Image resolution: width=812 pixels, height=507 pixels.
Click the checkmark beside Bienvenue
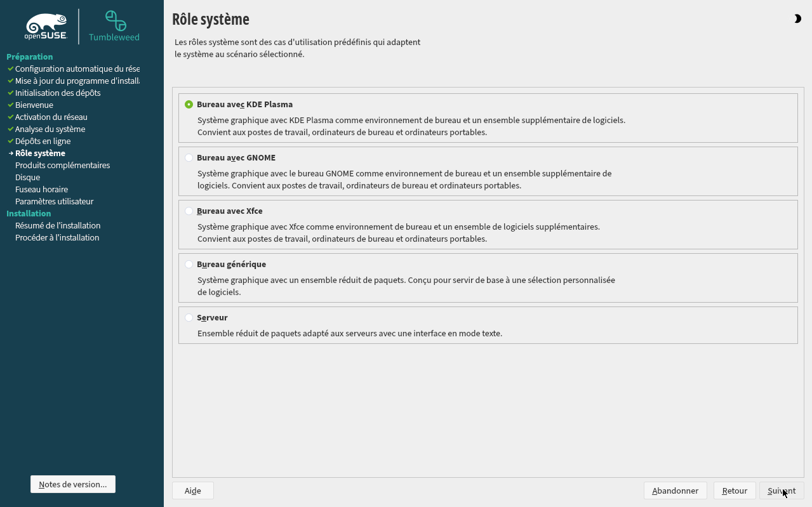tap(10, 105)
